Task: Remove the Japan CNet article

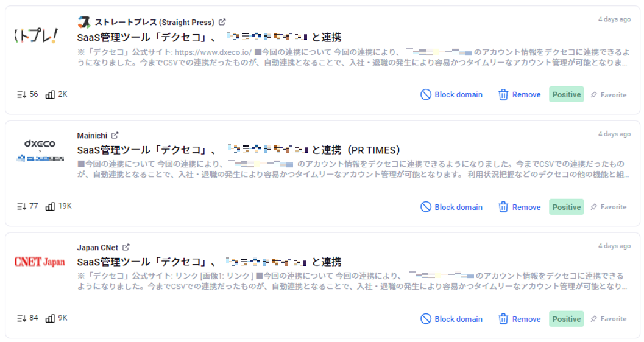Action: [x=519, y=319]
